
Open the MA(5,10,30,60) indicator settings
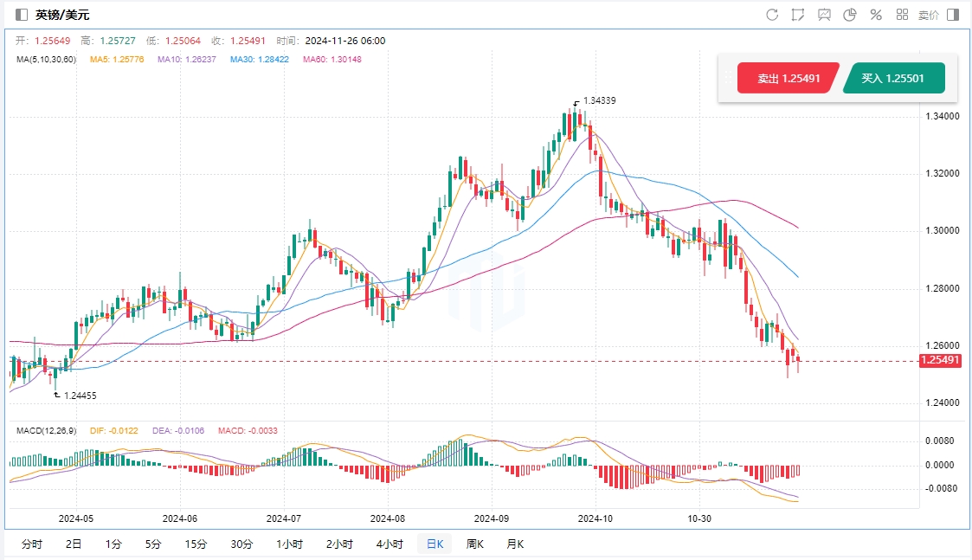46,60
